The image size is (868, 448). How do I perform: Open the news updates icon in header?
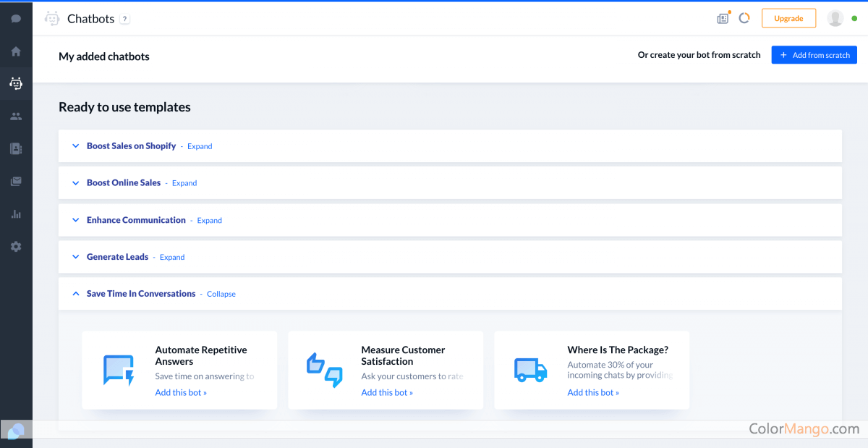(x=723, y=19)
